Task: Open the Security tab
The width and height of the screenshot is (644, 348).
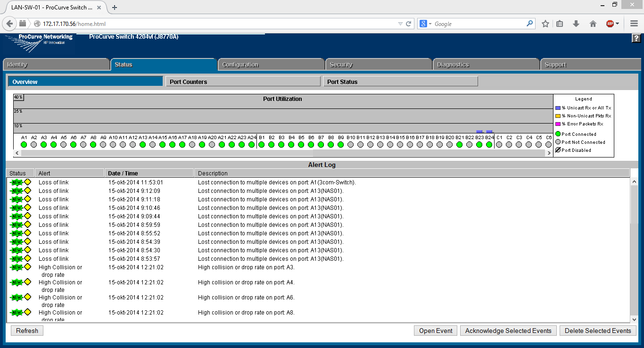Action: (x=379, y=65)
